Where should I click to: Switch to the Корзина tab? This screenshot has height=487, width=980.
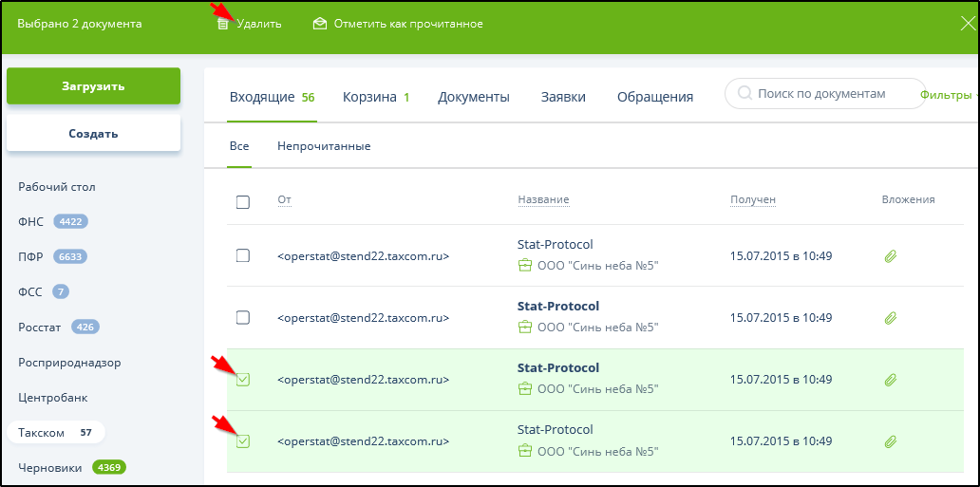(x=375, y=97)
